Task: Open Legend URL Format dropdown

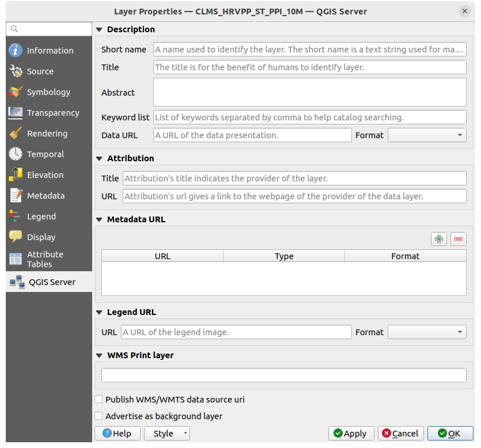Action: (x=427, y=332)
